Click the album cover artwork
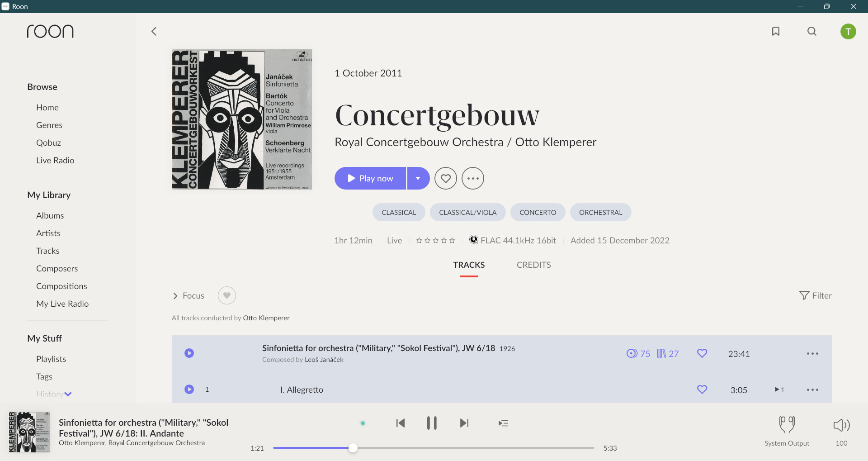Viewport: 868px width, 461px height. [242, 119]
